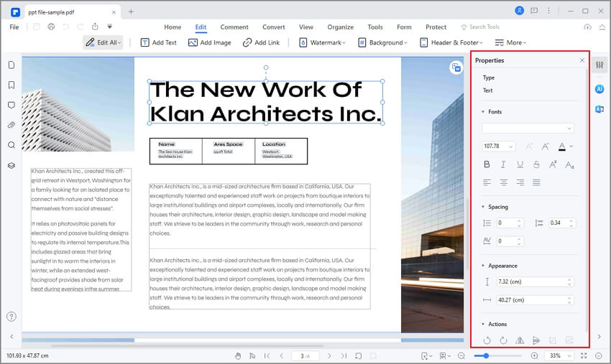This screenshot has width=611, height=364.
Task: Open the Attachments panel paperclip icon
Action: point(12,125)
